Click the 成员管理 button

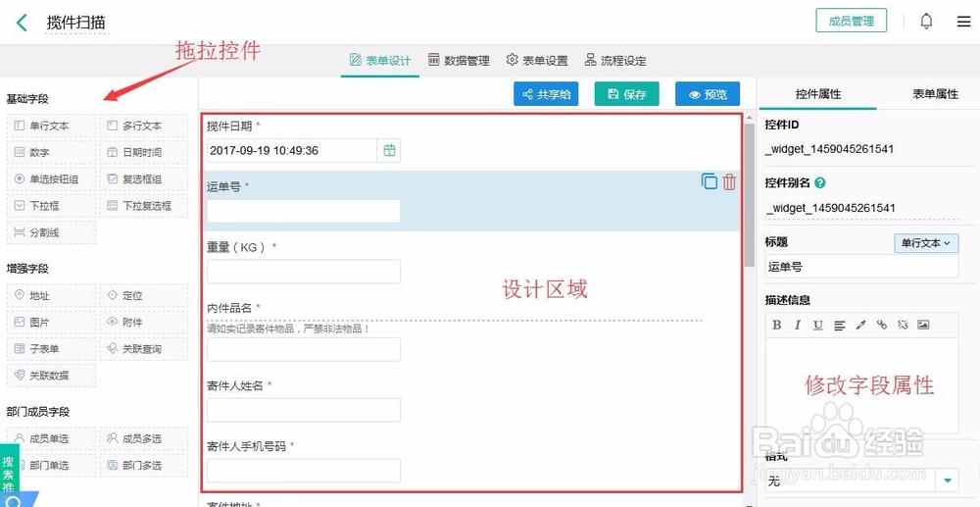pyautogui.click(x=852, y=21)
